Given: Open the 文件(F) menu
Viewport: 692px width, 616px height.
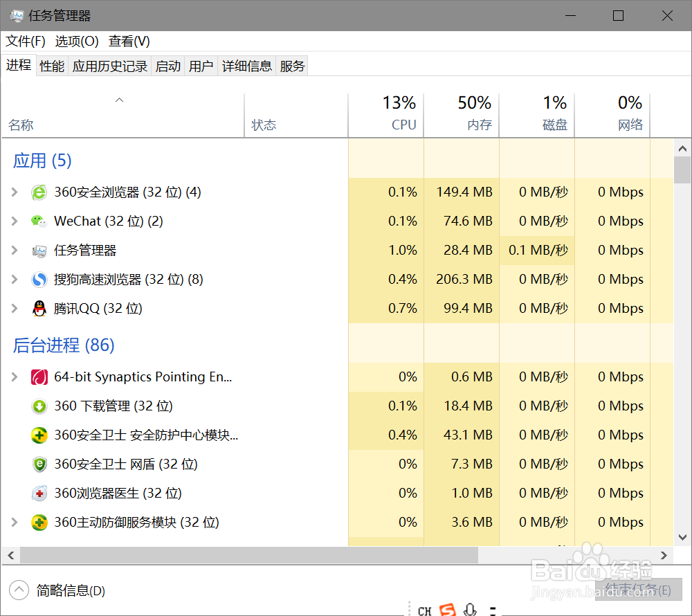Looking at the screenshot, I should click(25, 42).
